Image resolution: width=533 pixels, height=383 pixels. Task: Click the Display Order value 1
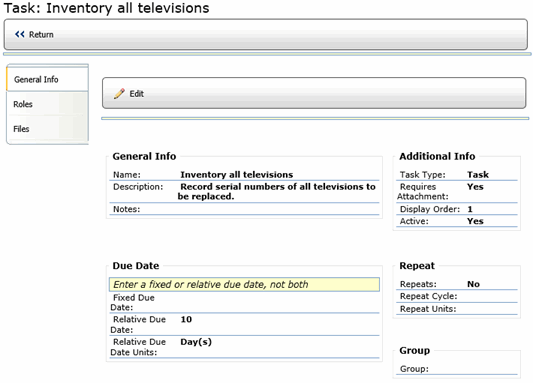click(470, 209)
